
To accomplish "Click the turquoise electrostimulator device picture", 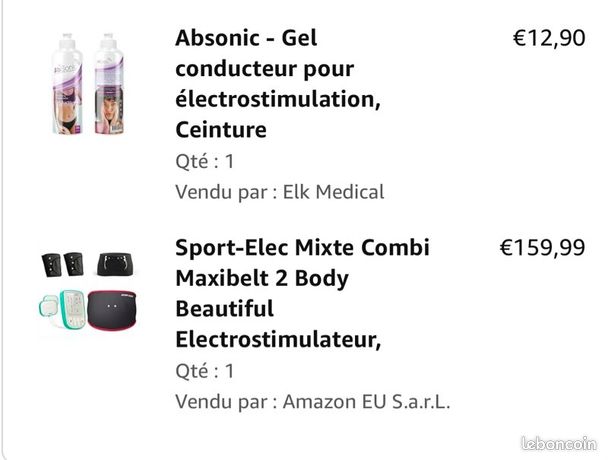I will click(73, 310).
